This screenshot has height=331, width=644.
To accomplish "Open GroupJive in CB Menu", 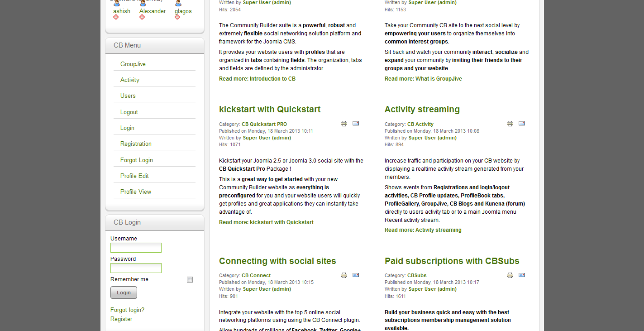I will (133, 64).
